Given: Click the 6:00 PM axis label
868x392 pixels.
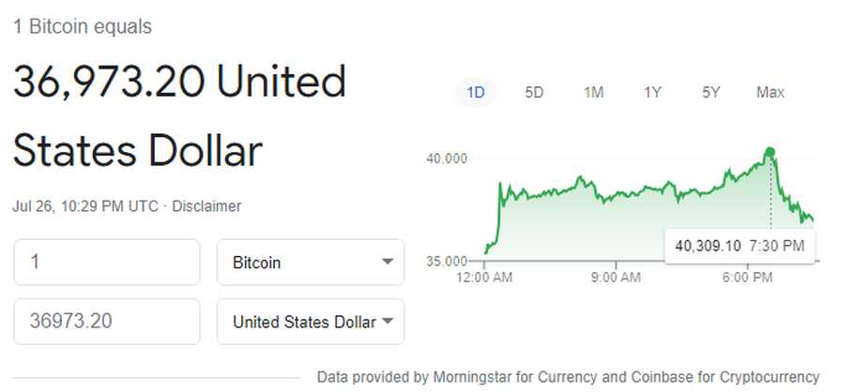Looking at the screenshot, I should 748,278.
